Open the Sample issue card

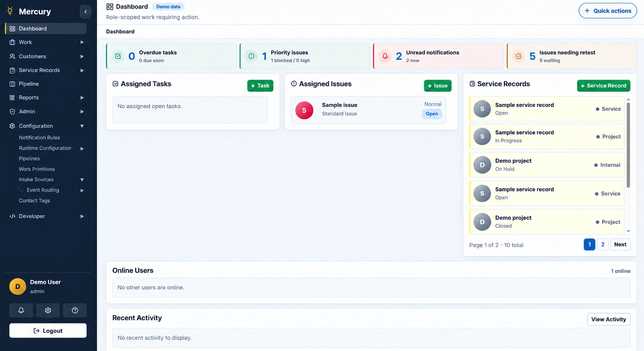click(x=368, y=110)
